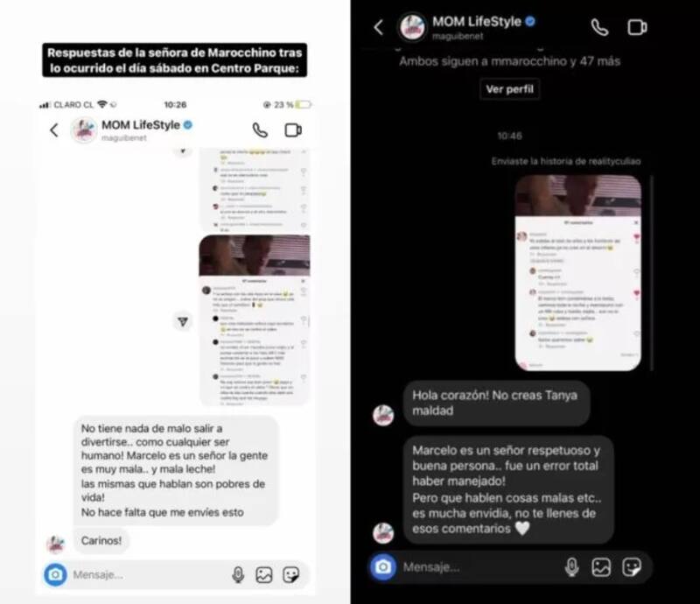This screenshot has height=604, width=700.
Task: Tap the back arrow in the light chat
Action: tap(54, 130)
